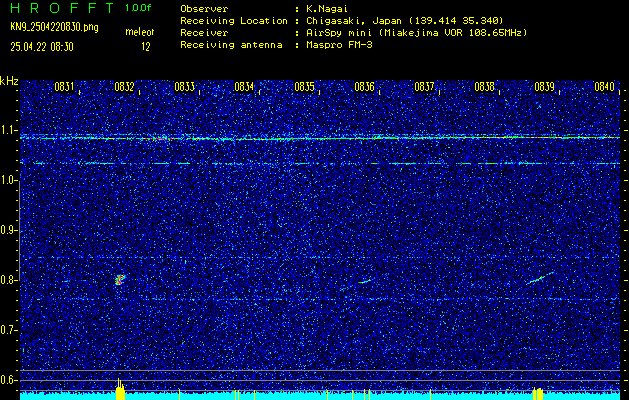This screenshot has height=400, width=629.
Task: Click the tall yellow signal bar below 0832
Action: tap(120, 389)
